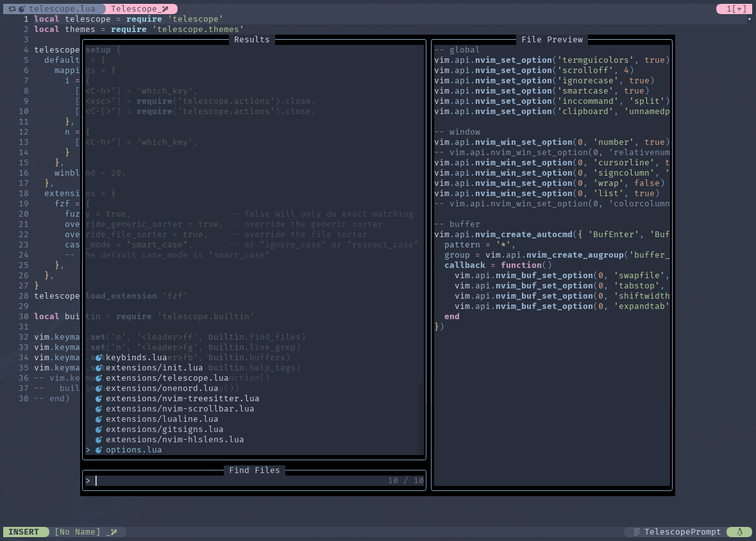
Task: Click line number 28 in the gutter
Action: click(23, 295)
